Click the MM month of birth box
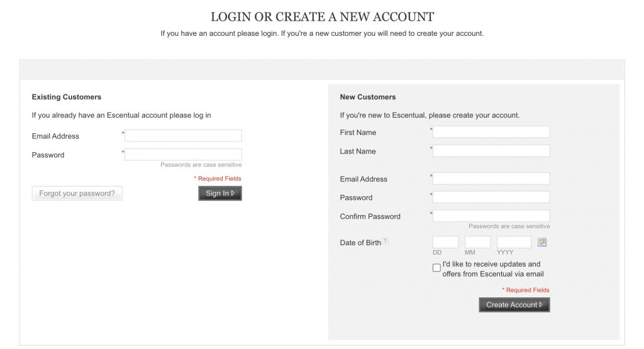 477,242
